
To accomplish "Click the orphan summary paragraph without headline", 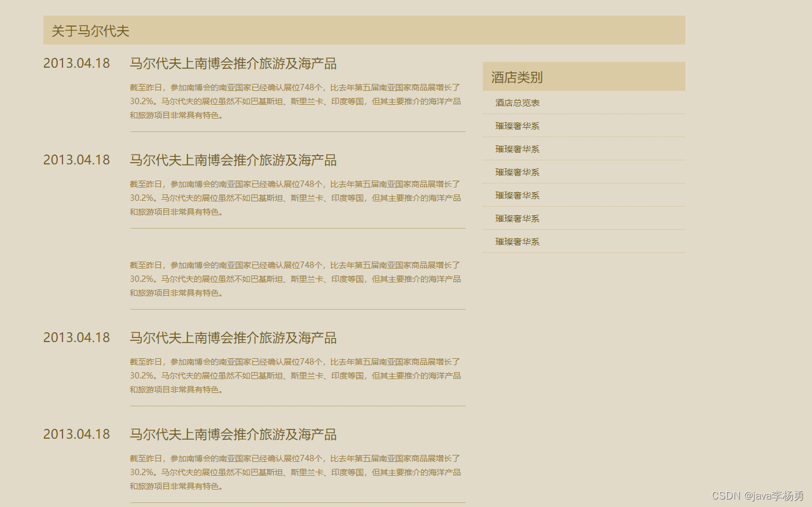I will [x=295, y=279].
